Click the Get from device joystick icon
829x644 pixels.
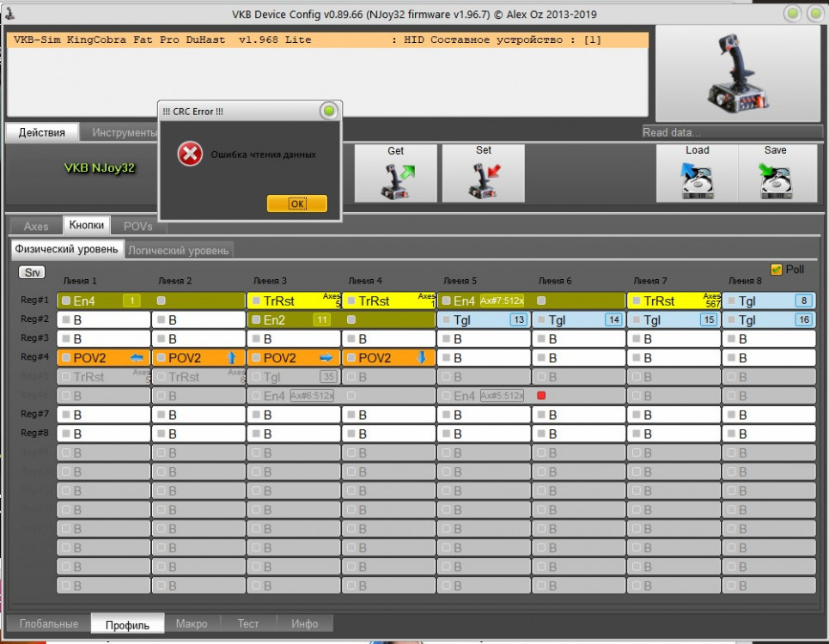pos(398,180)
